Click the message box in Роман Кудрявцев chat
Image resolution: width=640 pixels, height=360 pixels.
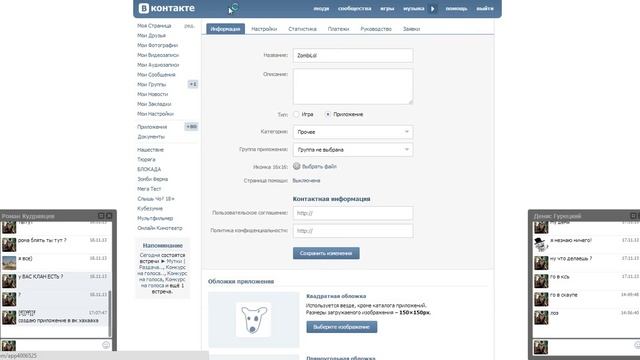(x=58, y=345)
